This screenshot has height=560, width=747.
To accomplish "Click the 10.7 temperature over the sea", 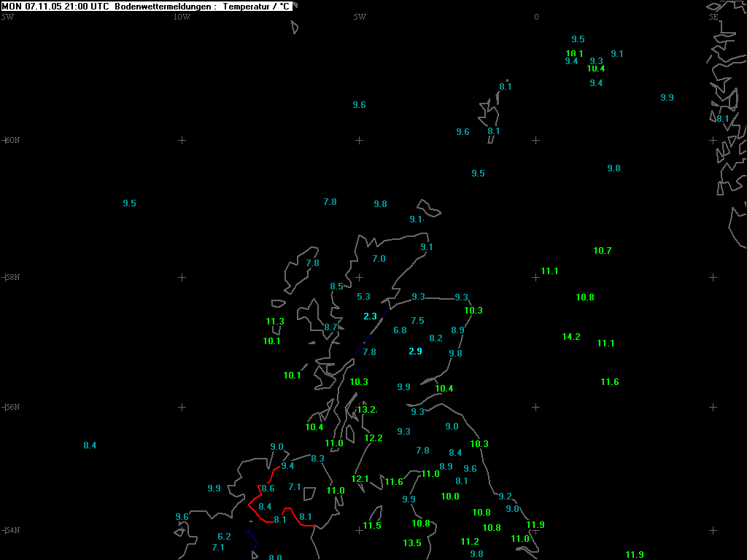I will click(602, 251).
